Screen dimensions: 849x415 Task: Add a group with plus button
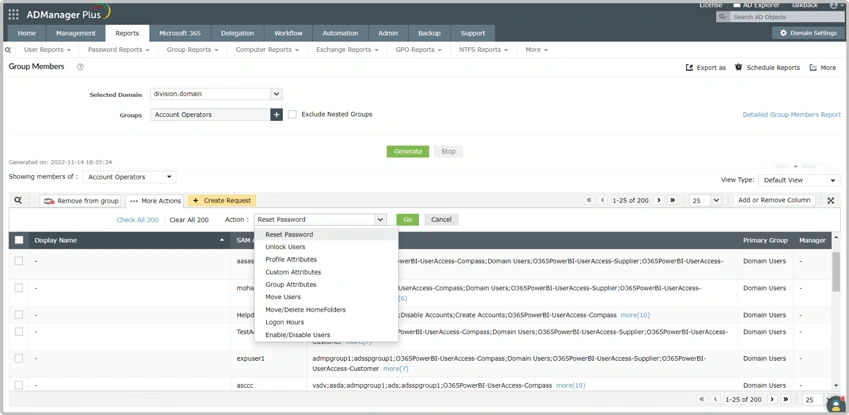277,115
